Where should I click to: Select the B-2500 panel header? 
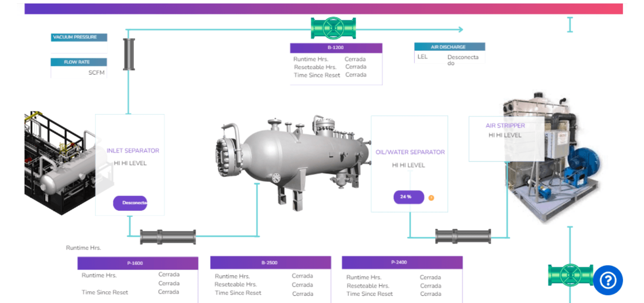pos(270,263)
